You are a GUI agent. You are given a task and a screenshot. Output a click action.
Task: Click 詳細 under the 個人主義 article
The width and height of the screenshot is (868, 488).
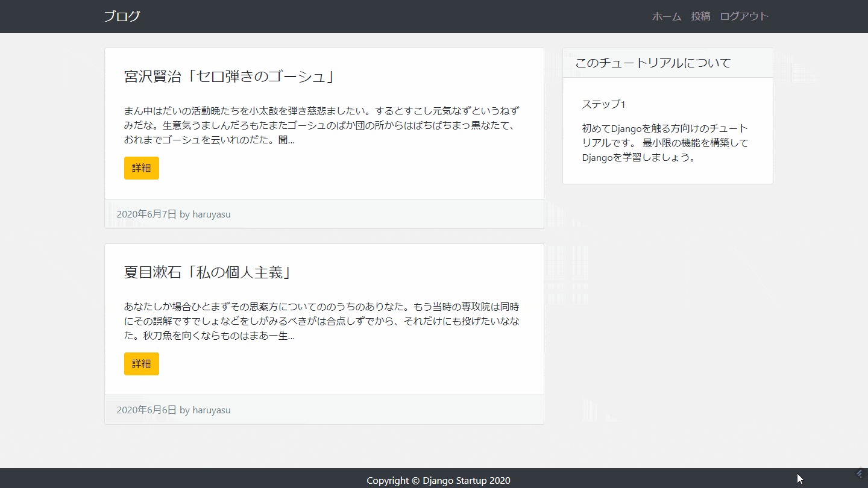pyautogui.click(x=141, y=364)
